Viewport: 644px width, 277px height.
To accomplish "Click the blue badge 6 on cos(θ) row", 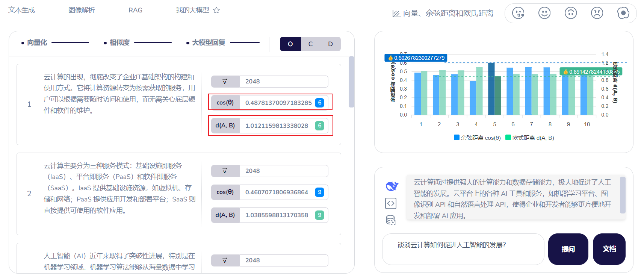I will coord(319,103).
